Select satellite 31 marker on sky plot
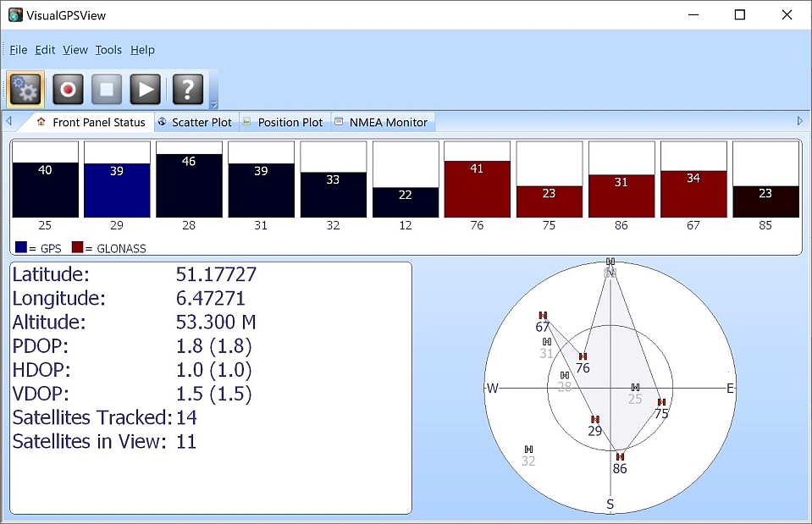 click(546, 342)
